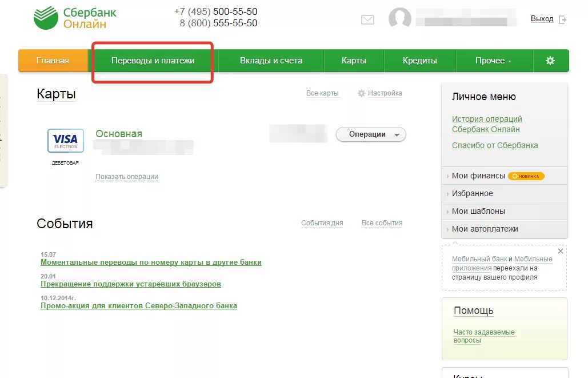Open the messages envelope icon

pyautogui.click(x=367, y=19)
